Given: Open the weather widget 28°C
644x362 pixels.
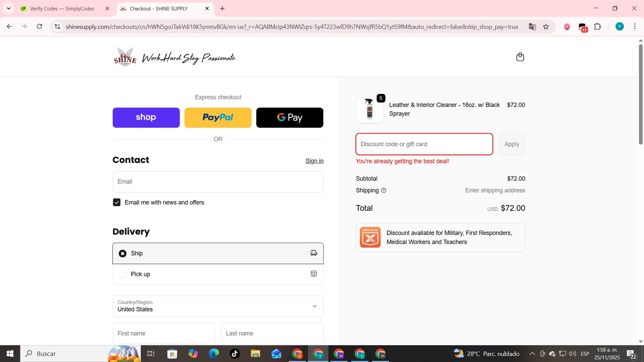Looking at the screenshot, I should [487, 354].
